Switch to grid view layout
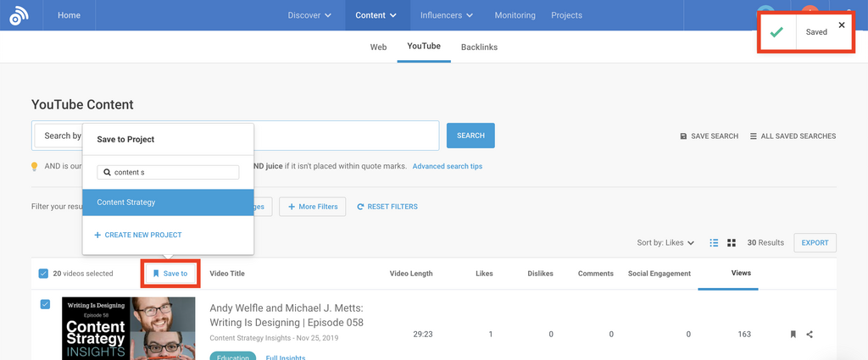 point(732,243)
